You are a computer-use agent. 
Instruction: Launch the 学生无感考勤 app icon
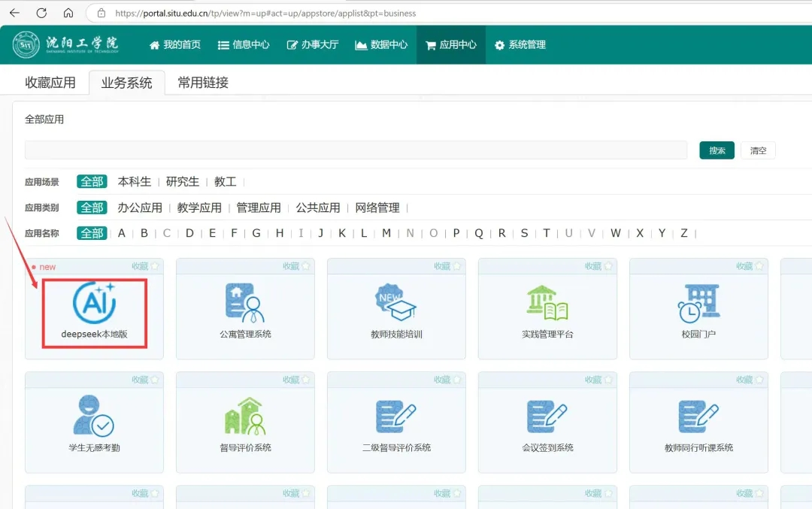pos(94,415)
